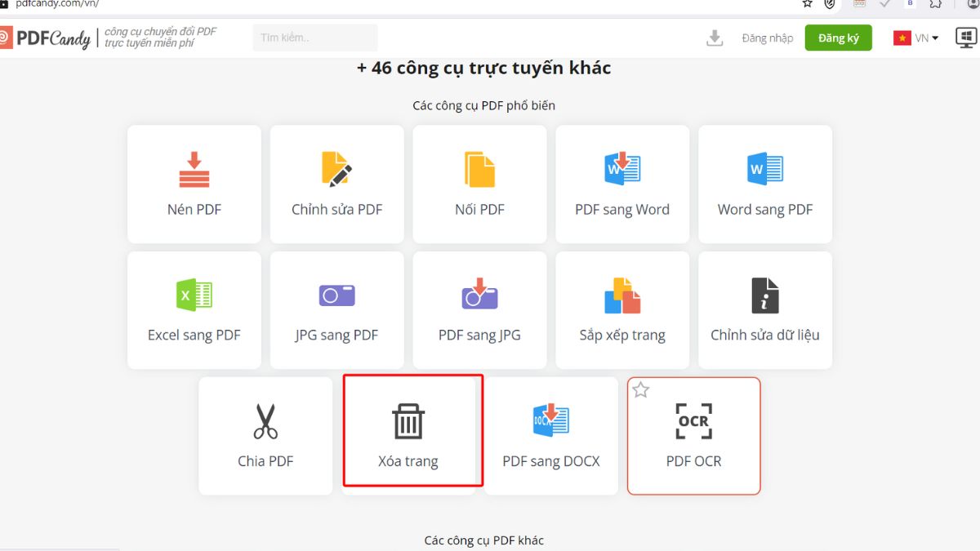Open the Xóa trang trash tool
The width and height of the screenshot is (980, 551).
[408, 431]
